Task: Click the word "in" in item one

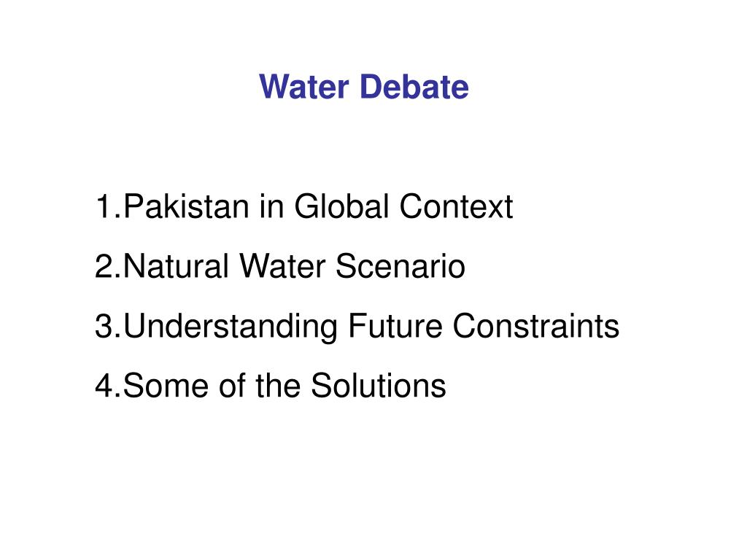Action: pyautogui.click(x=272, y=206)
